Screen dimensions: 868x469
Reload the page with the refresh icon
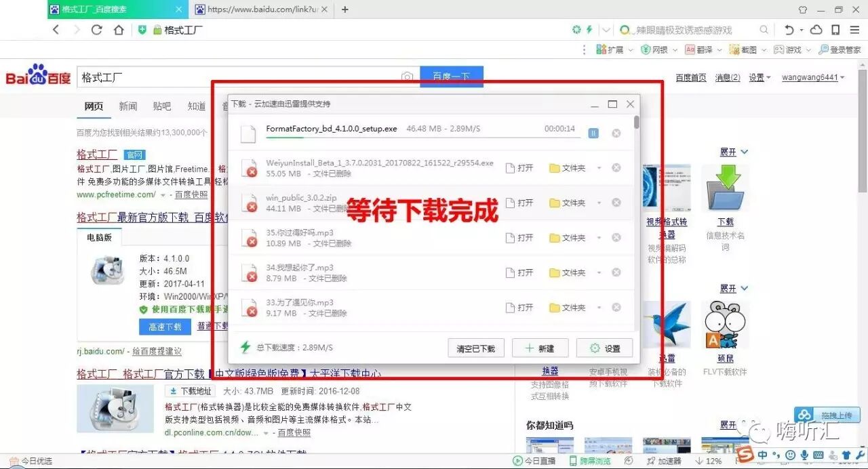click(x=96, y=30)
